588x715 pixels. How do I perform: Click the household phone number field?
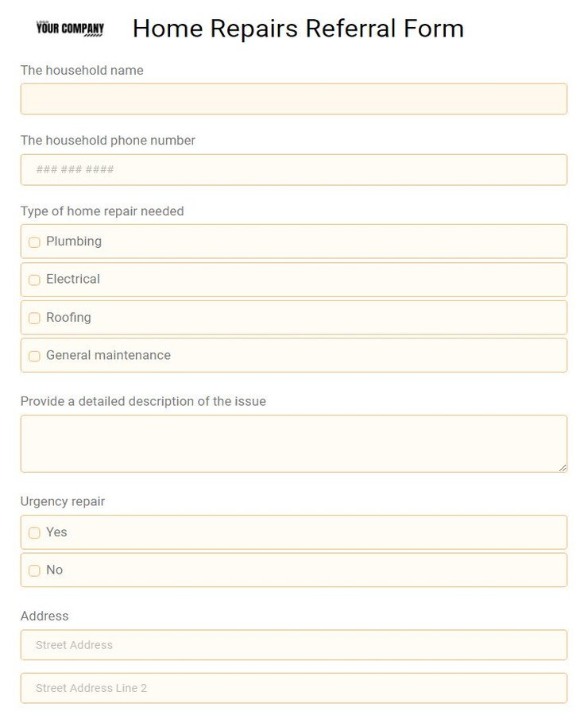point(294,169)
